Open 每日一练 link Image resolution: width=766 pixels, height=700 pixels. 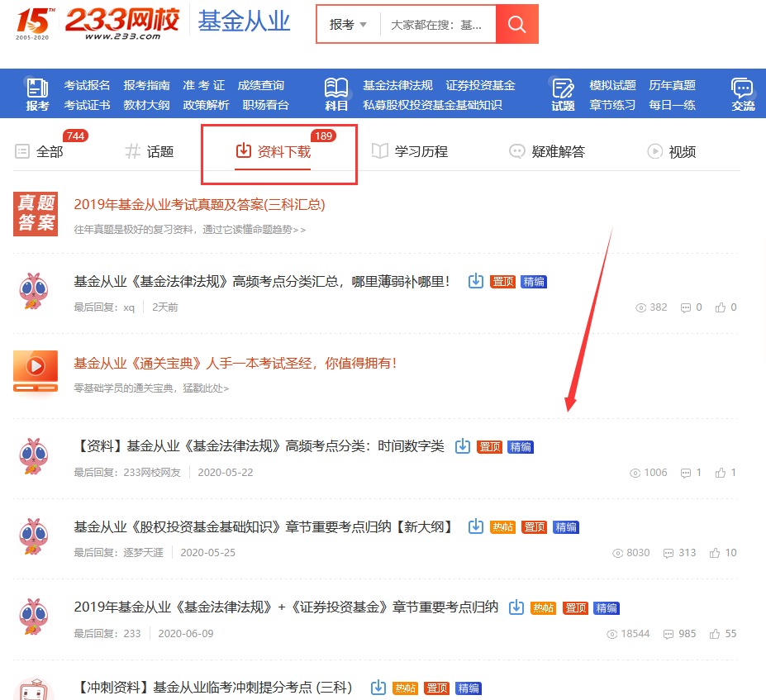672,105
